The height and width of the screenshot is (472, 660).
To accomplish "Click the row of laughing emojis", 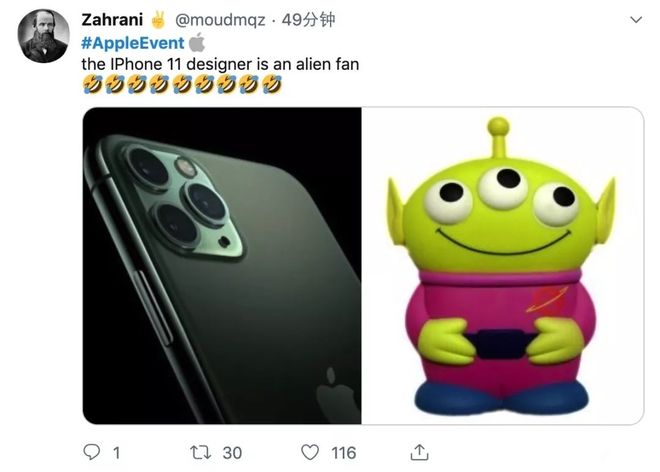I will pos(182,84).
